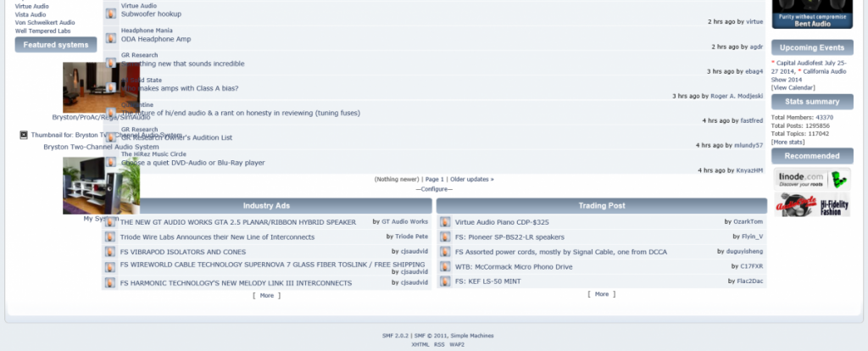The image size is (868, 351).
Task: Click the Bent Audio banner ad
Action: coord(812,14)
